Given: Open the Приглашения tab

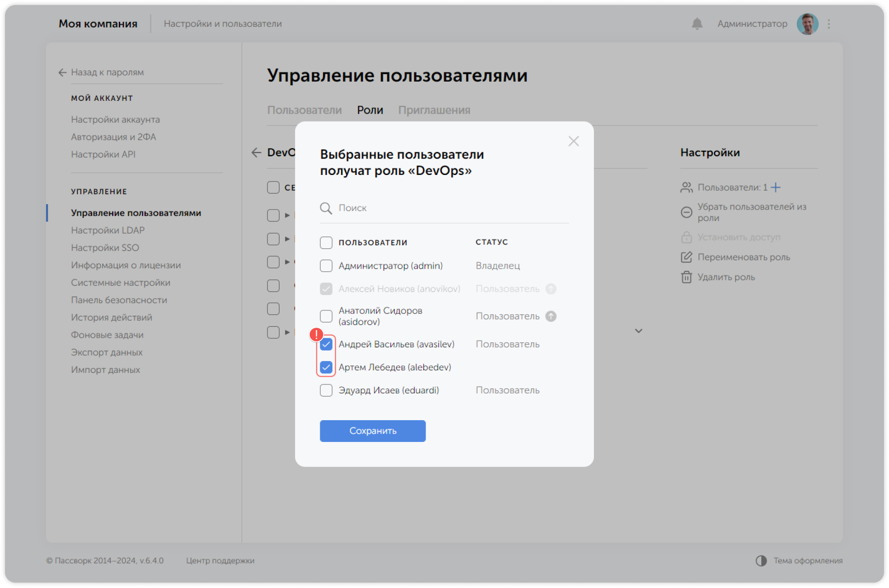Looking at the screenshot, I should coord(435,110).
